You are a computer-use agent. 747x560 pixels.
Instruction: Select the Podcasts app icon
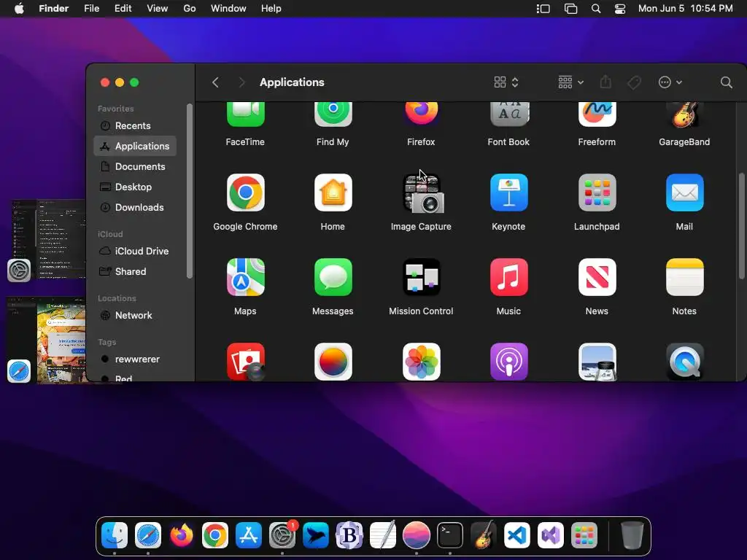click(508, 362)
